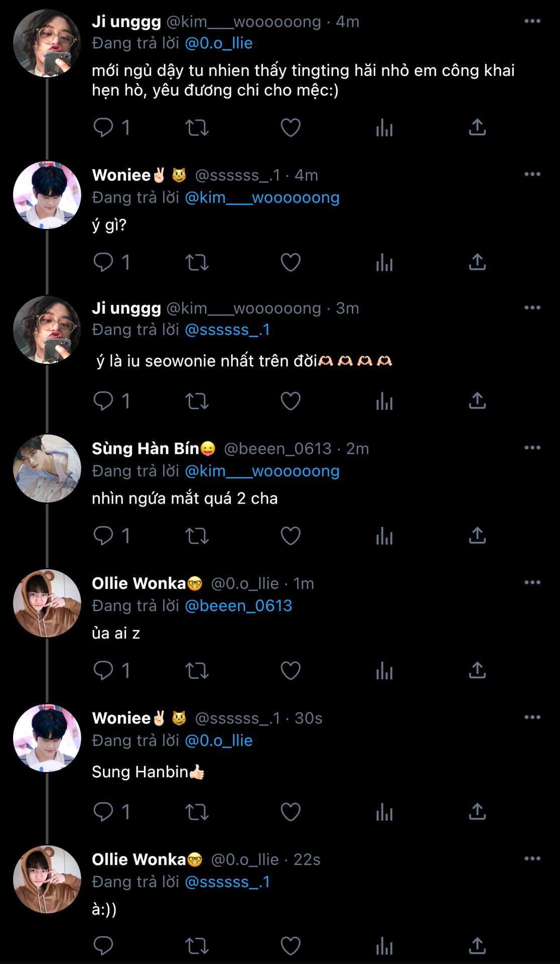The width and height of the screenshot is (560, 964).
Task: Open the @0.o_llie mention in the "mới ngủ dậy" tweet
Action: coord(219,43)
